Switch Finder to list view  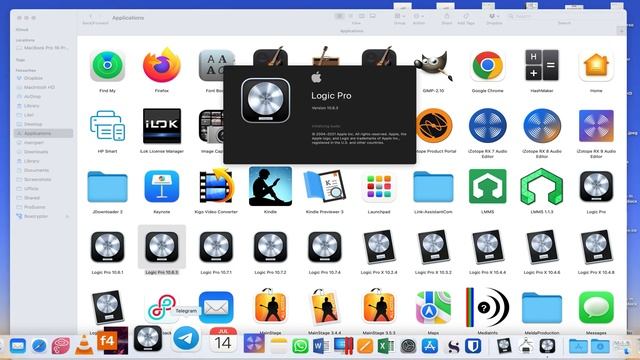[351, 16]
